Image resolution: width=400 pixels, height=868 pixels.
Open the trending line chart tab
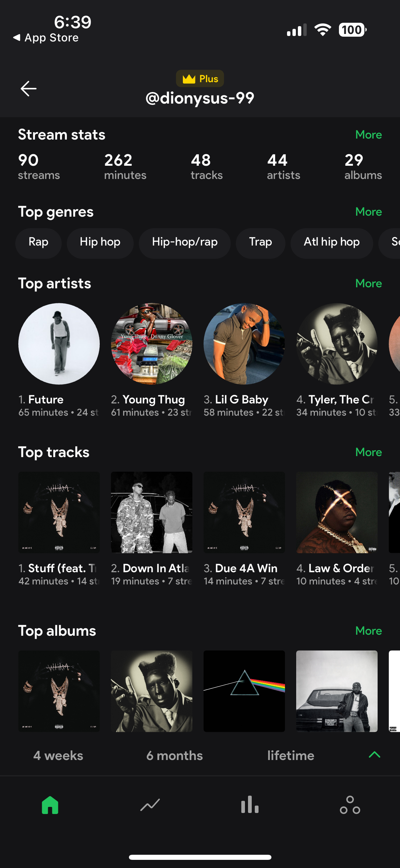[150, 805]
